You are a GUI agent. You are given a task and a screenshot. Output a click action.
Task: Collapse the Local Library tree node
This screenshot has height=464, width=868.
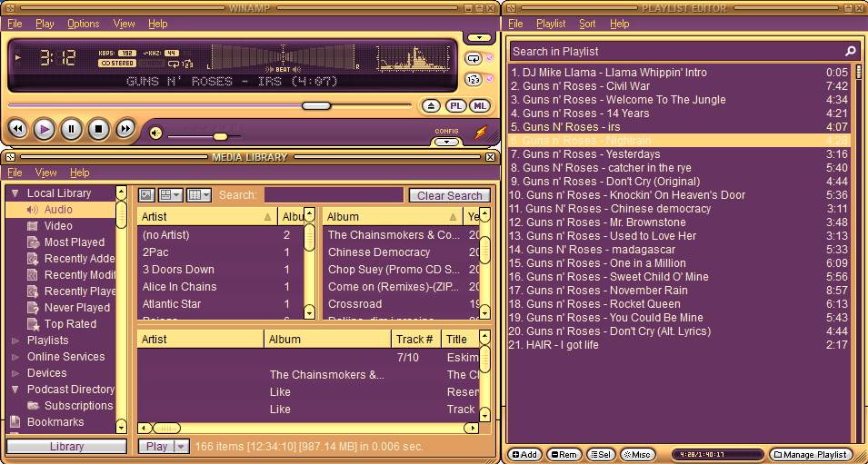point(15,193)
